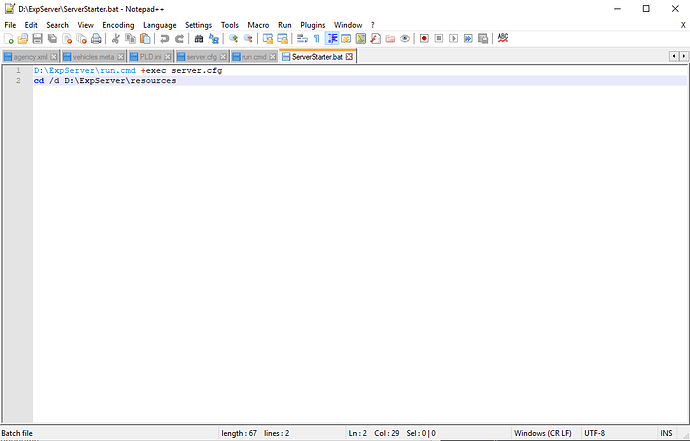Open Folder as Workspace icon
The width and height of the screenshot is (690, 441).
click(390, 39)
